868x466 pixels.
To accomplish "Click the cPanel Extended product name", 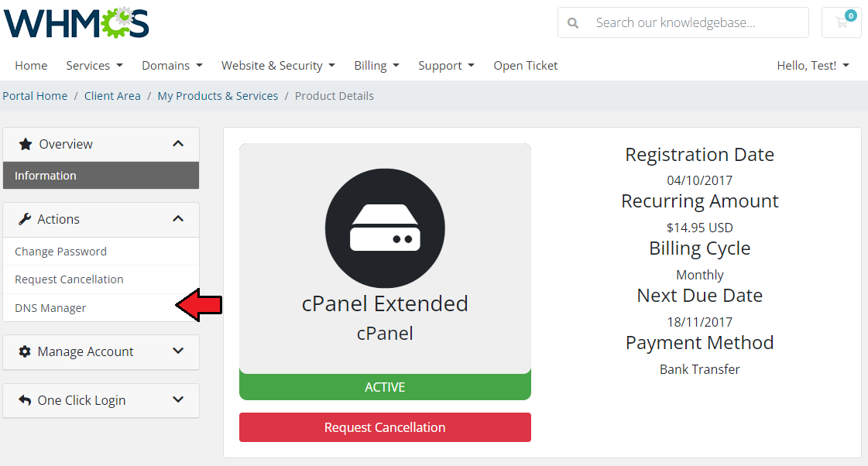I will tap(385, 304).
